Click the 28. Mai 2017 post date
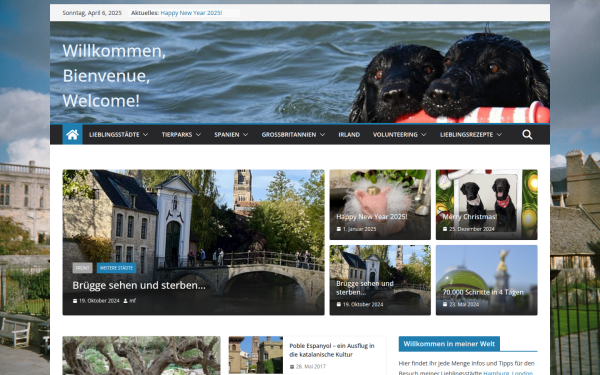 pyautogui.click(x=311, y=367)
